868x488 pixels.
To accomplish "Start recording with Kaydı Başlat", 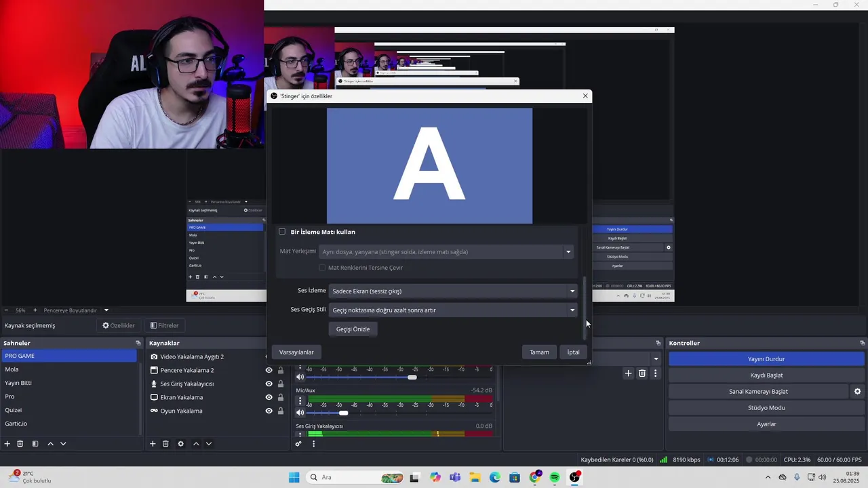I will click(x=766, y=375).
